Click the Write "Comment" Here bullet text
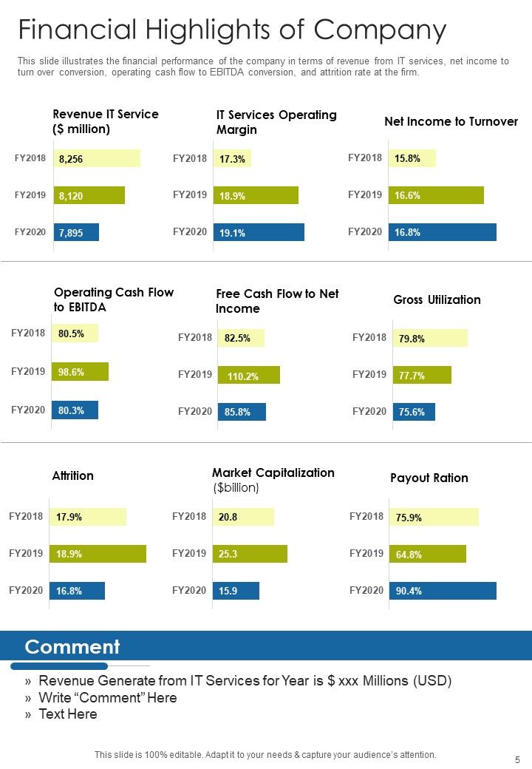The height and width of the screenshot is (769, 532). [108, 697]
